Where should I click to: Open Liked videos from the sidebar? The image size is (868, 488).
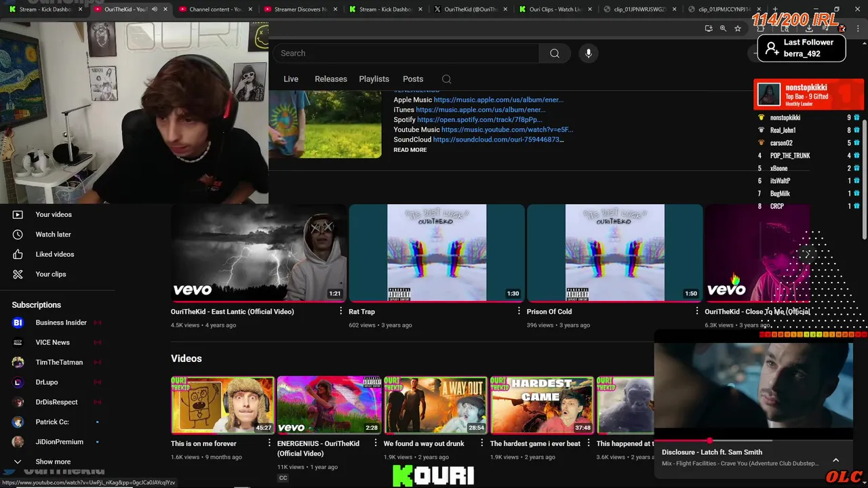tap(55, 254)
